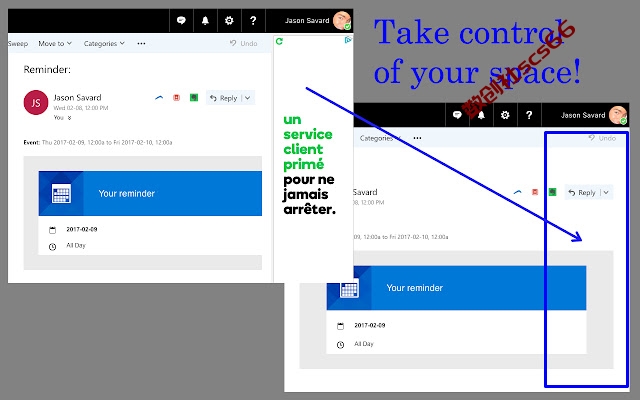This screenshot has width=640, height=400.
Task: Click the JS sender avatar circle
Action: (x=36, y=102)
